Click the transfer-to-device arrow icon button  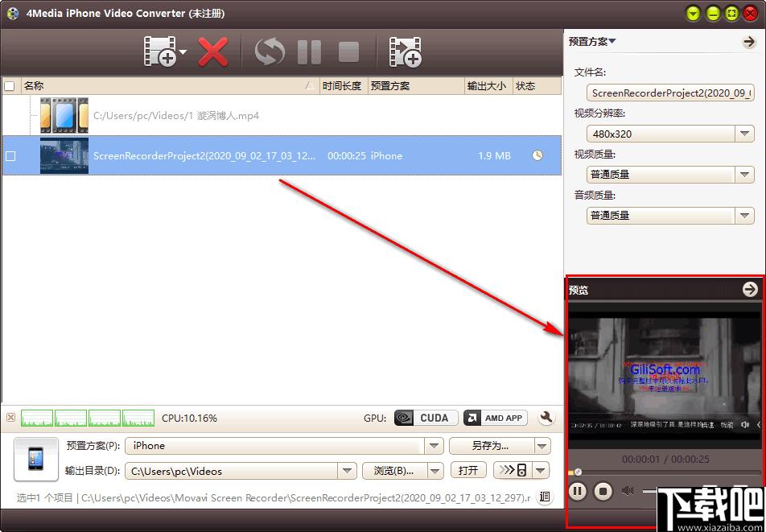coord(513,471)
